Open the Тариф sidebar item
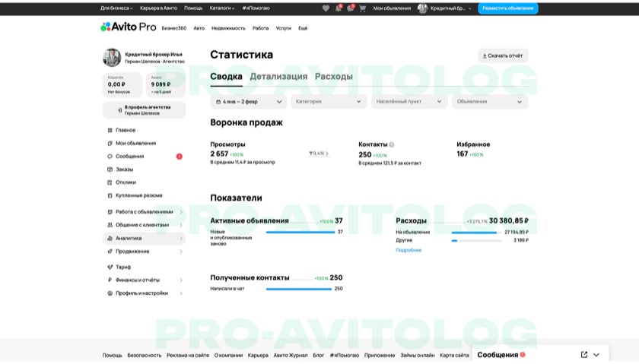 [x=123, y=267]
